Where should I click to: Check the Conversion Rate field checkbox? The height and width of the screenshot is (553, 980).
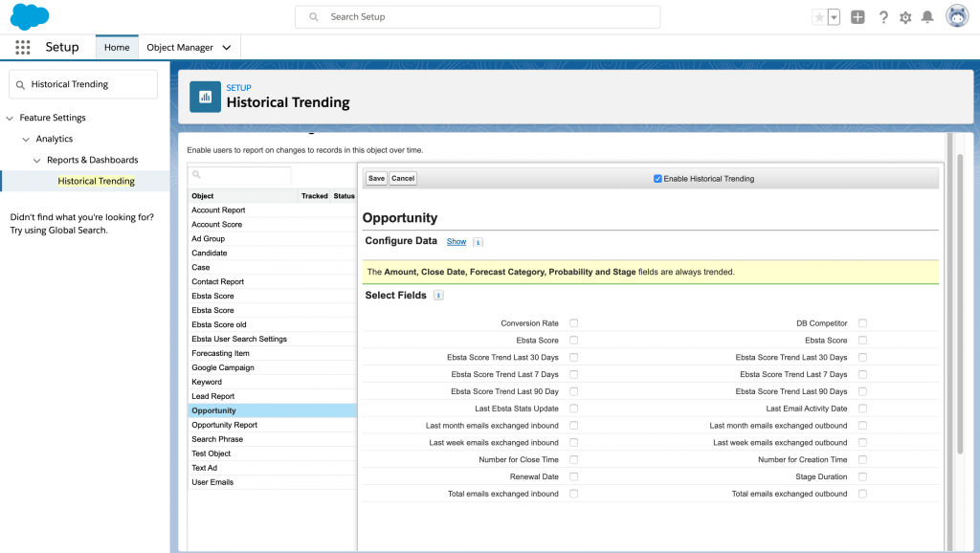[573, 323]
